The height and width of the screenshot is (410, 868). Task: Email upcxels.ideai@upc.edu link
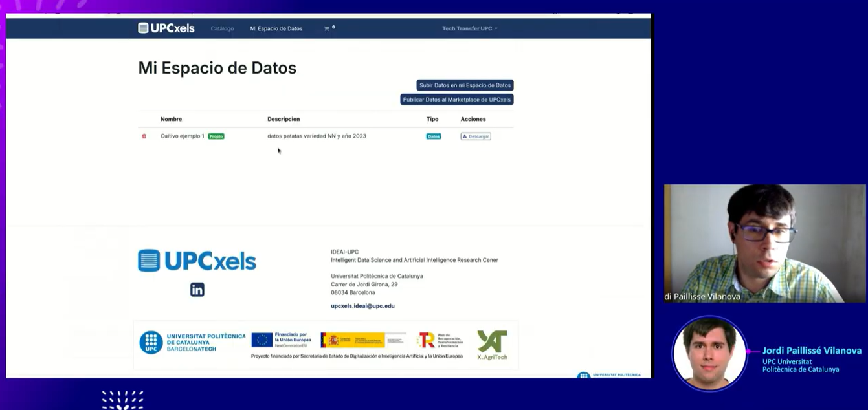point(362,306)
